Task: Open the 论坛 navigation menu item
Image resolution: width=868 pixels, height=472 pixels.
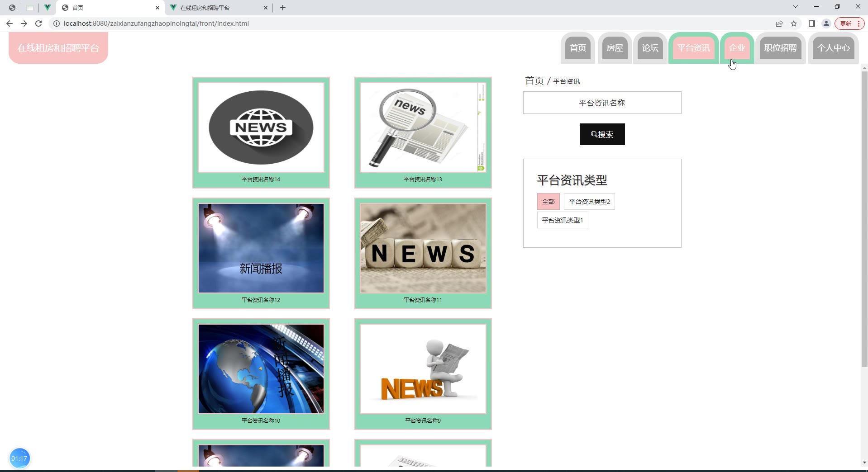Action: click(650, 48)
